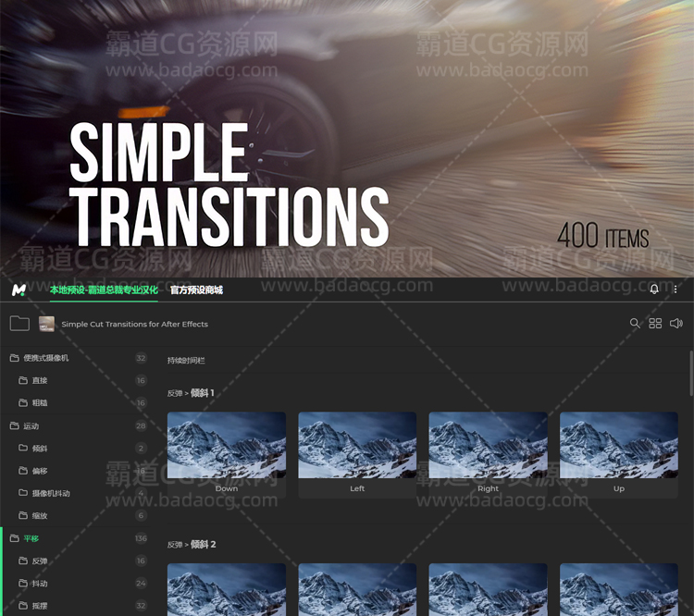
Task: Select the 便携式摄像机 category folder
Action: (x=45, y=358)
